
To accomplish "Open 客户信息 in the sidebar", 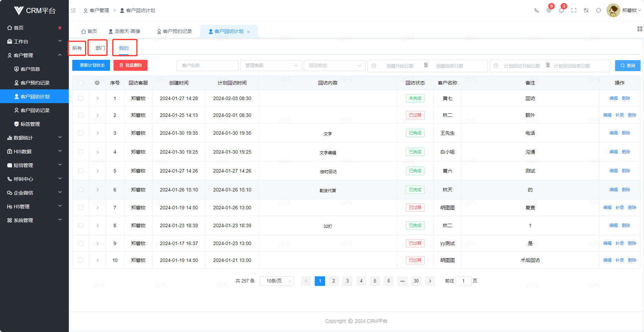I will tap(34, 69).
